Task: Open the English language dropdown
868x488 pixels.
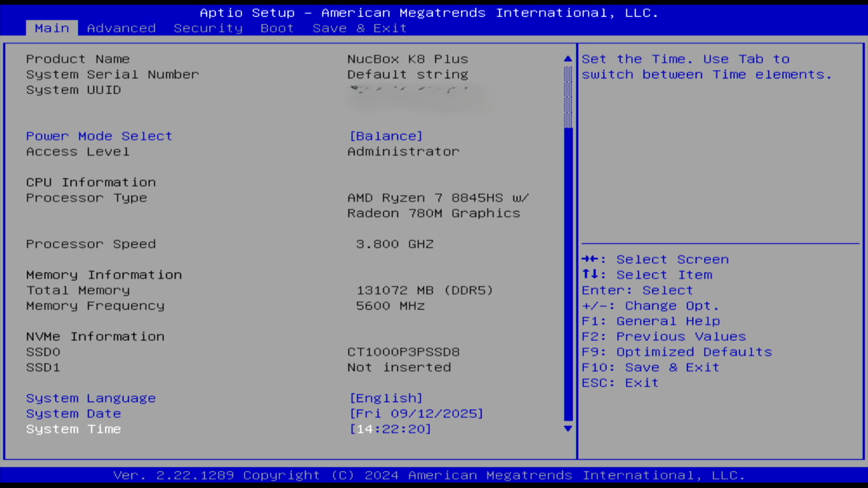Action: pyautogui.click(x=386, y=398)
